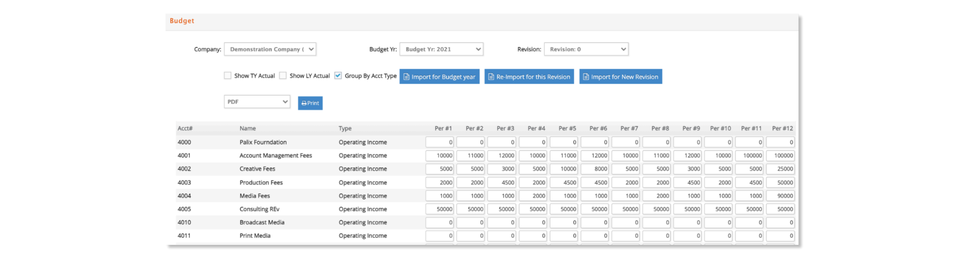Select account number 4000
This screenshot has height=253, width=980.
(x=184, y=142)
